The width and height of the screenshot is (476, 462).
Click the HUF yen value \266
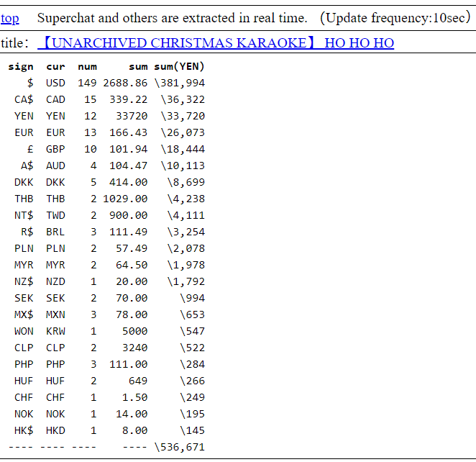tap(192, 381)
